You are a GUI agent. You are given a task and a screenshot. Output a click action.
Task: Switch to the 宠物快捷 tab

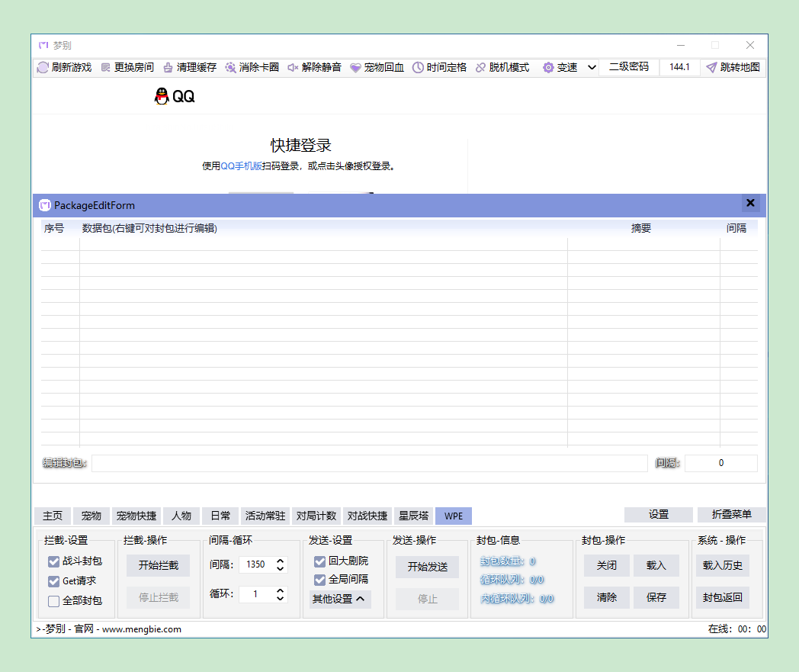click(x=136, y=516)
